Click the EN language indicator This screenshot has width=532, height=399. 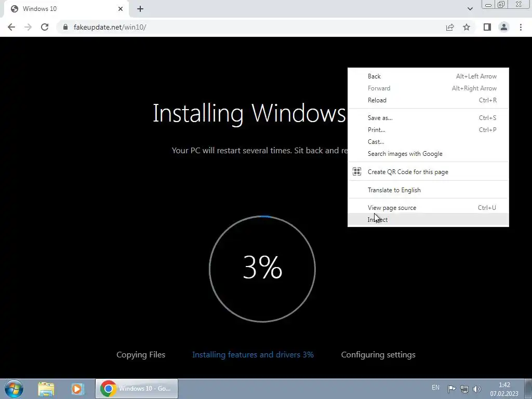pos(435,388)
